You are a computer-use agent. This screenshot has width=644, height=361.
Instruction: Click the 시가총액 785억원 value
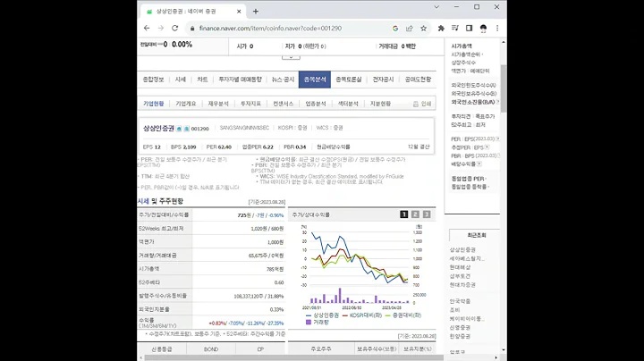[x=275, y=270]
